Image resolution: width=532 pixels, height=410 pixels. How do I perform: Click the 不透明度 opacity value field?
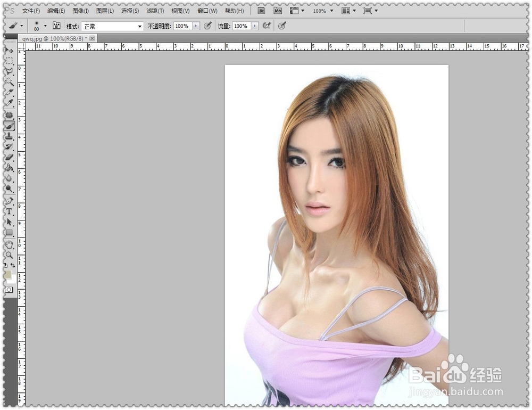(182, 26)
